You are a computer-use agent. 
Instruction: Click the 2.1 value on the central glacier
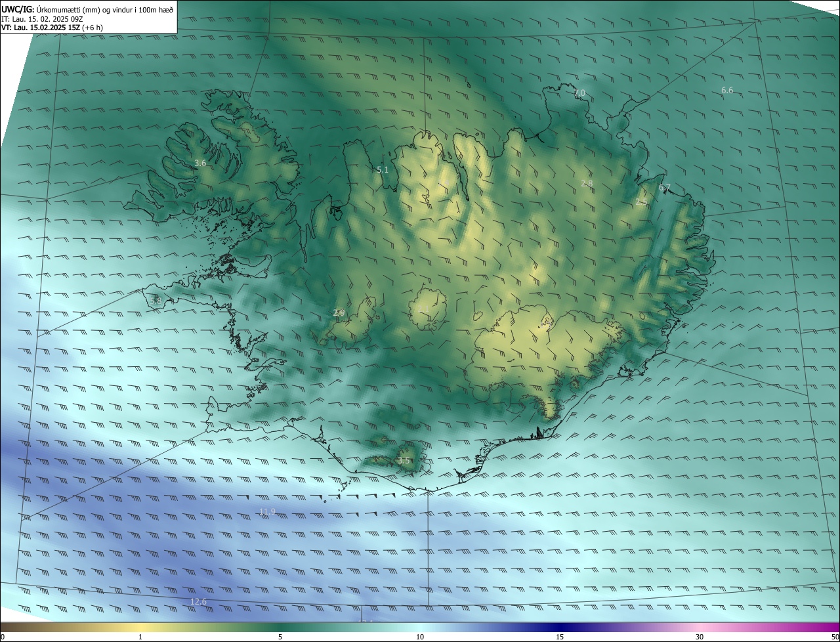pyautogui.click(x=424, y=309)
